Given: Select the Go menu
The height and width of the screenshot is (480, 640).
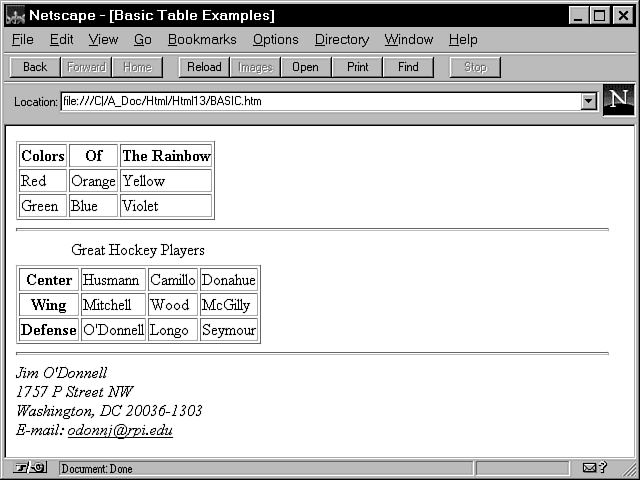Looking at the screenshot, I should pos(142,40).
